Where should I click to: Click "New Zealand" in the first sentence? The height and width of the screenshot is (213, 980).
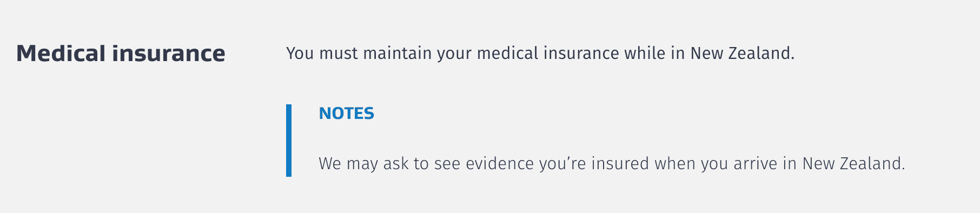(x=743, y=54)
